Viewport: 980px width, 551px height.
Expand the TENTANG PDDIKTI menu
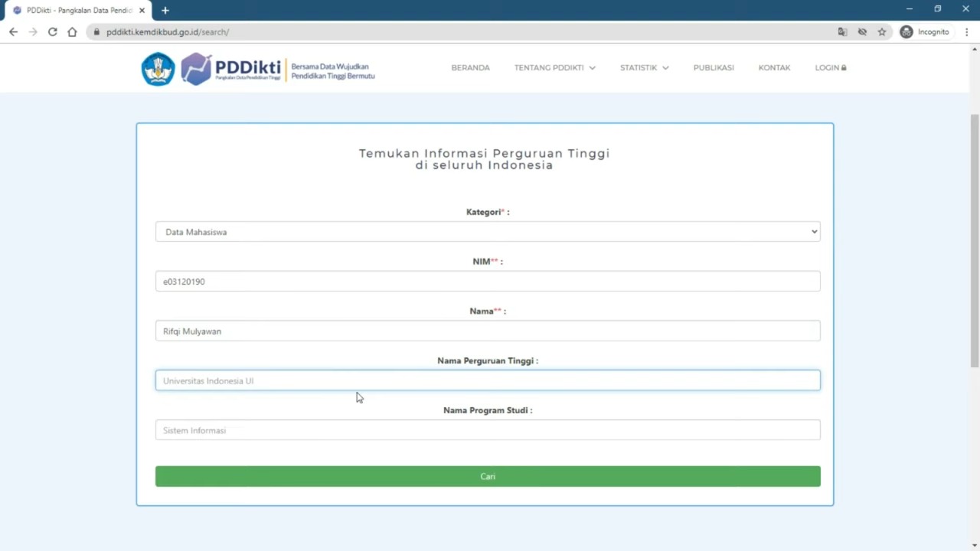point(554,67)
